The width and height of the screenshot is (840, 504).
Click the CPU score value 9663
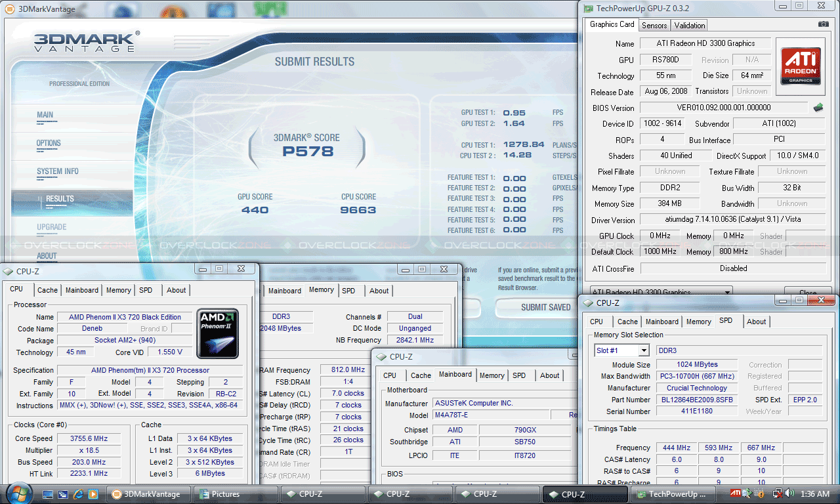pos(358,210)
